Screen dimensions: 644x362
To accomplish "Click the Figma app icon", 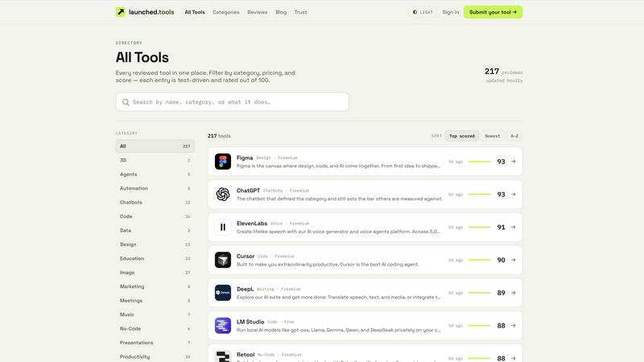I will (223, 162).
